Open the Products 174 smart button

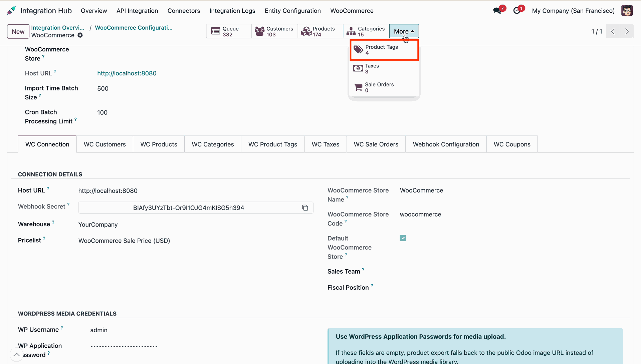pyautogui.click(x=320, y=31)
